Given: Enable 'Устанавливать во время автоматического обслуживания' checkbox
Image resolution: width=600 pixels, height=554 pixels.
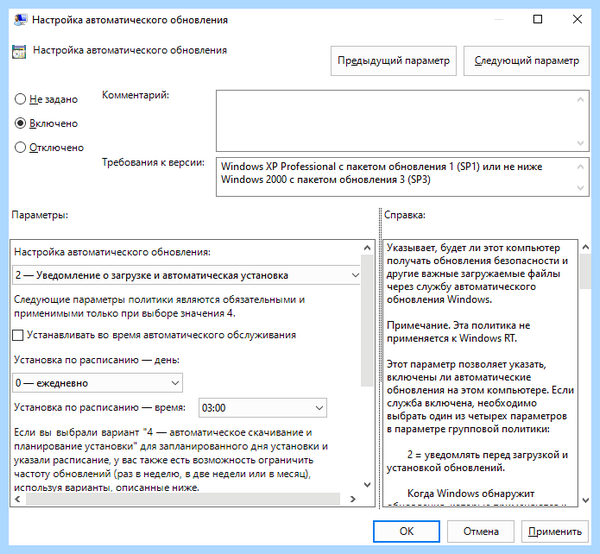Looking at the screenshot, I should pos(18,335).
